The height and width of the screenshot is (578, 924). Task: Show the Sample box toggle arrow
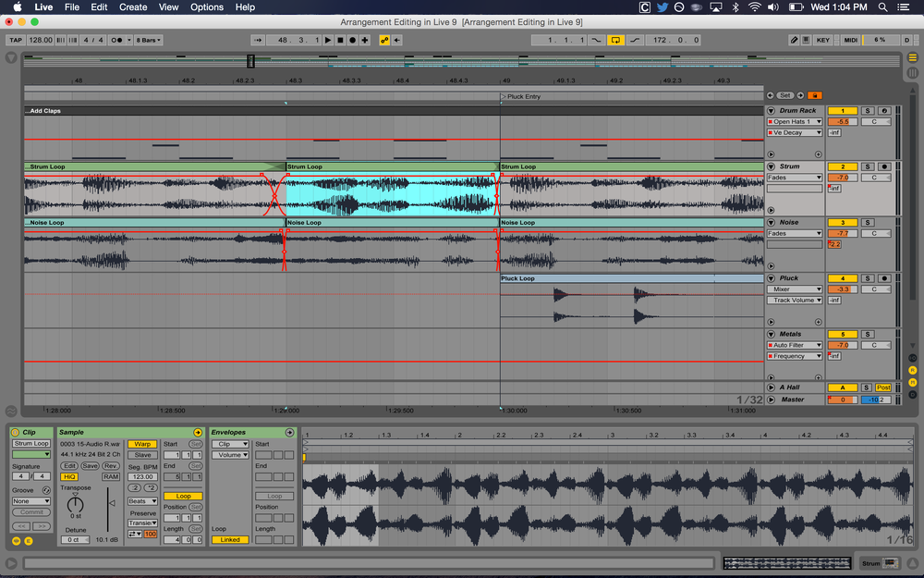[x=198, y=432]
